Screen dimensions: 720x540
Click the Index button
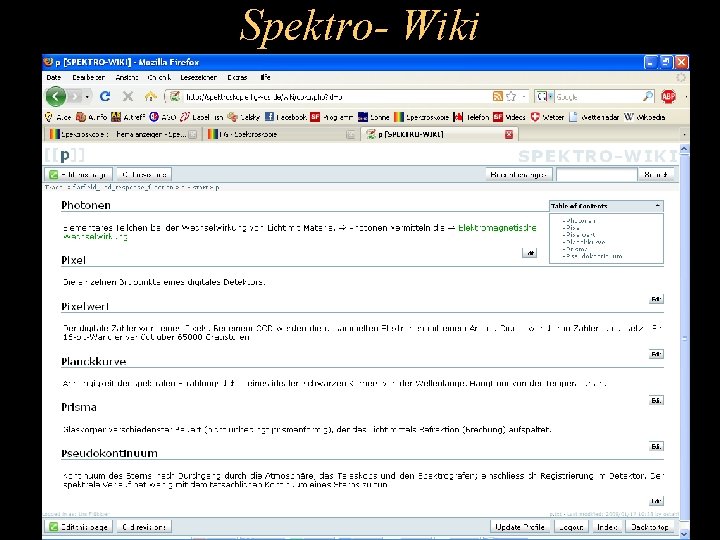tap(607, 527)
